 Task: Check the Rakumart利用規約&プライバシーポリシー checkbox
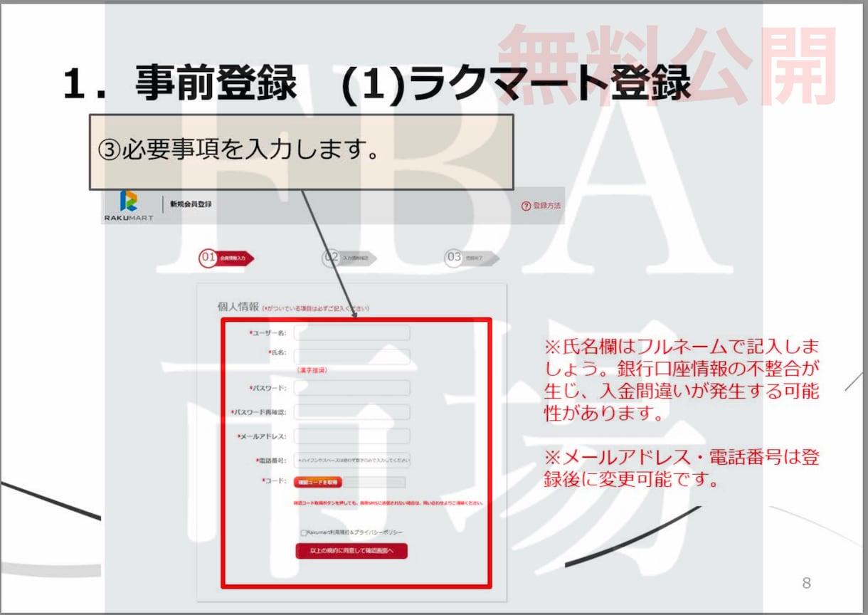304,532
